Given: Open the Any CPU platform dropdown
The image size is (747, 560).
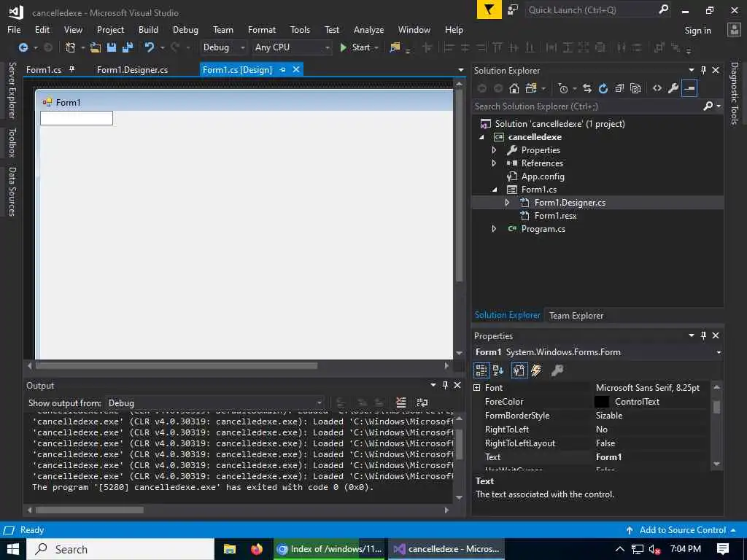Looking at the screenshot, I should 327,47.
